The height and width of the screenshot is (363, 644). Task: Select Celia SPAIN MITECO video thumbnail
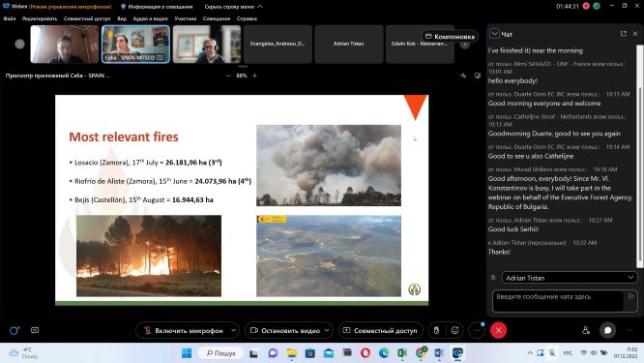(135, 44)
